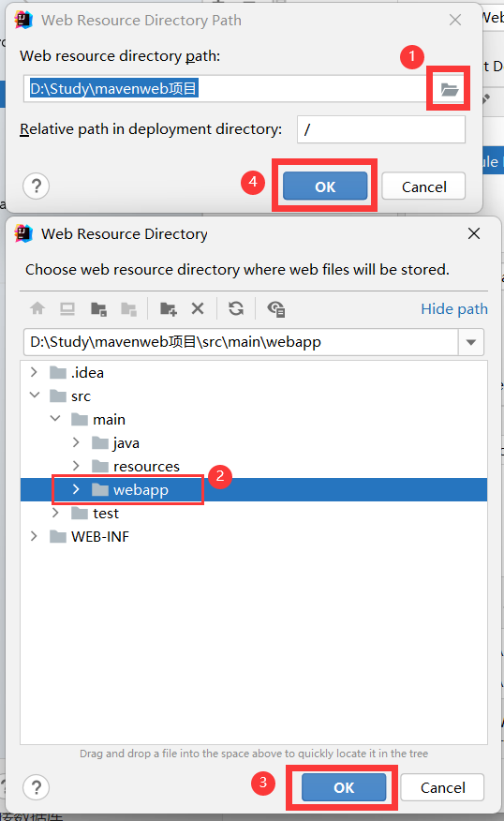Click the Hide path link
The height and width of the screenshot is (821, 504).
454,309
